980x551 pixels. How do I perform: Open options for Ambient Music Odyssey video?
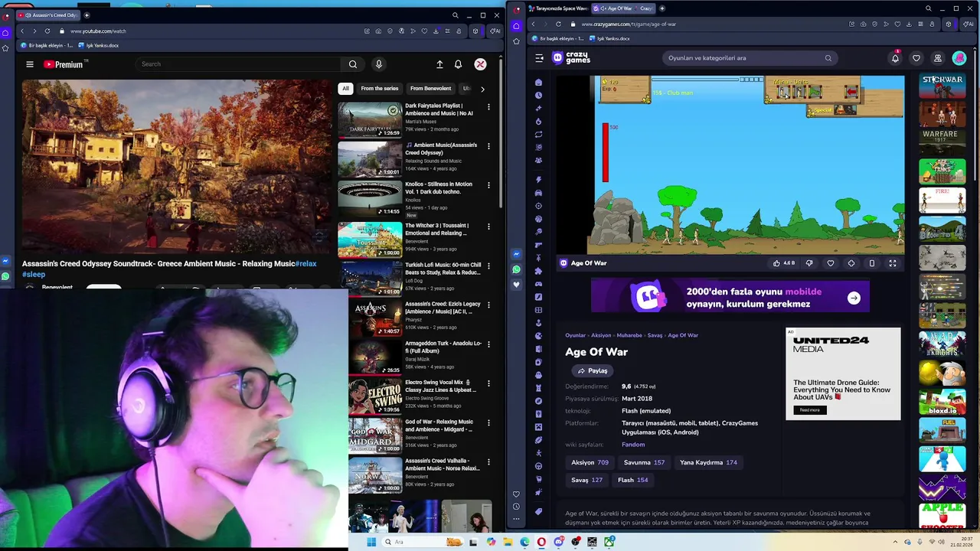488,146
